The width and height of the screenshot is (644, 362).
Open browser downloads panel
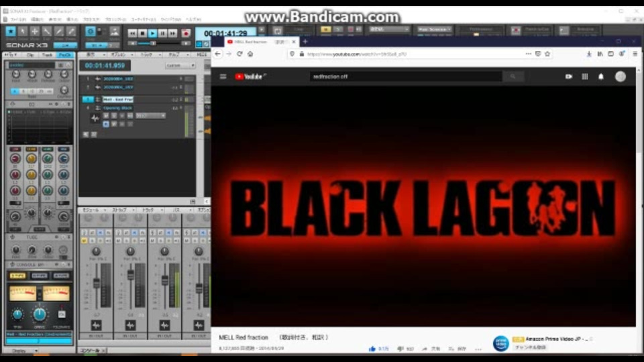click(589, 54)
